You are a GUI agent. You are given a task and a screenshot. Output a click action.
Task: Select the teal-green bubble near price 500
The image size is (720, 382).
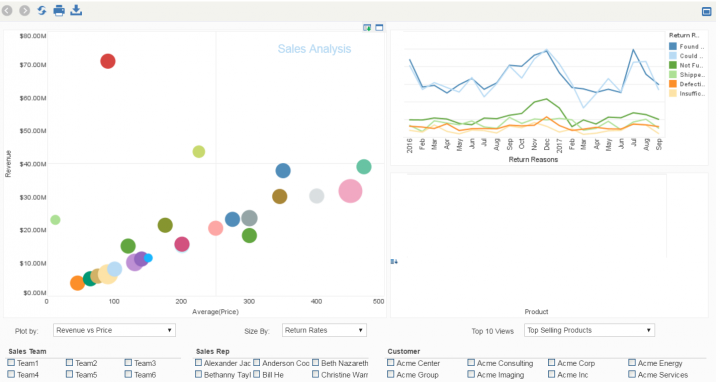click(x=364, y=167)
